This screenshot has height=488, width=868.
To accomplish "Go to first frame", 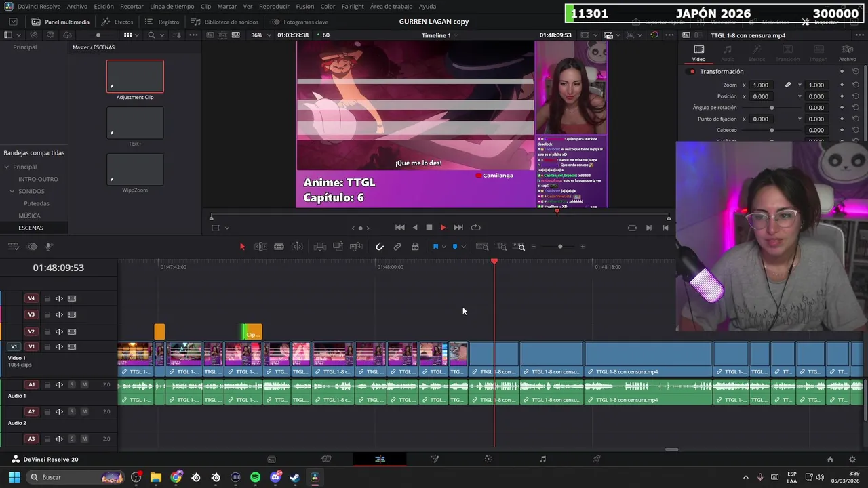I will pyautogui.click(x=400, y=228).
